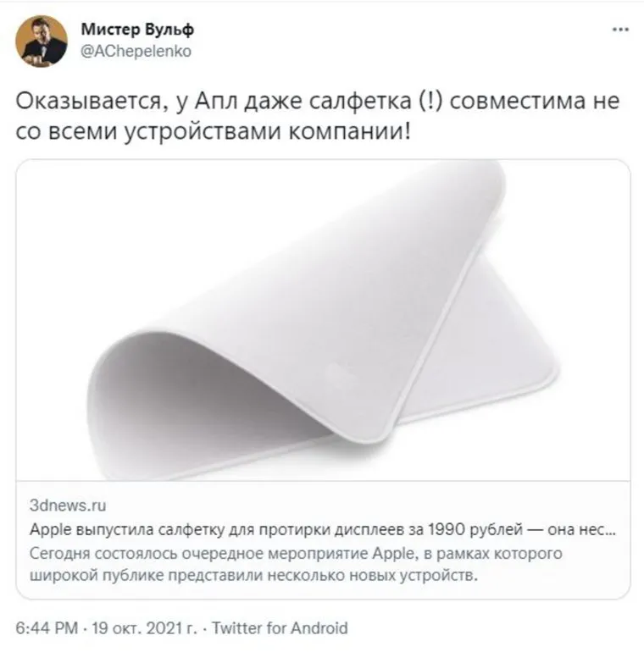Click the faint Apple logo on the cloth
644x652 pixels.
coord(342,373)
